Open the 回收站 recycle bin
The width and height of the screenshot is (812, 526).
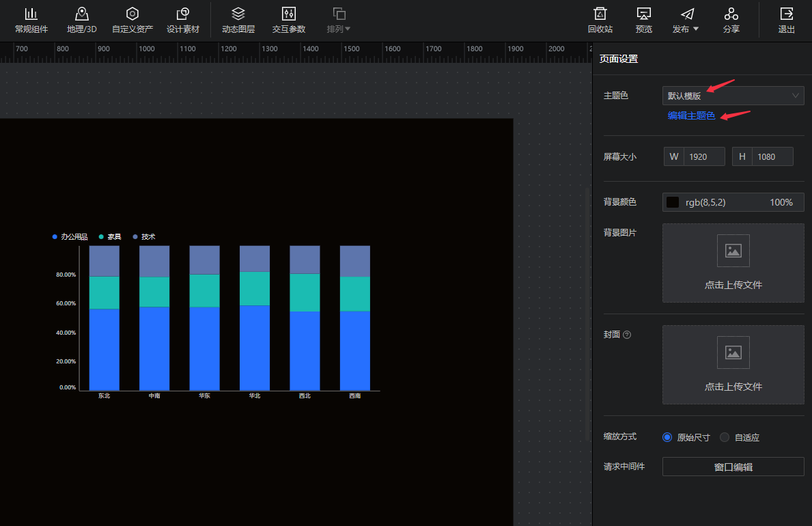pyautogui.click(x=600, y=20)
